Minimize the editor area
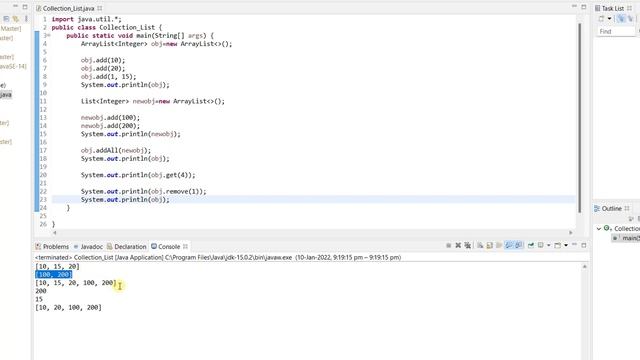Viewport: 640px width, 360px height. tap(574, 6)
